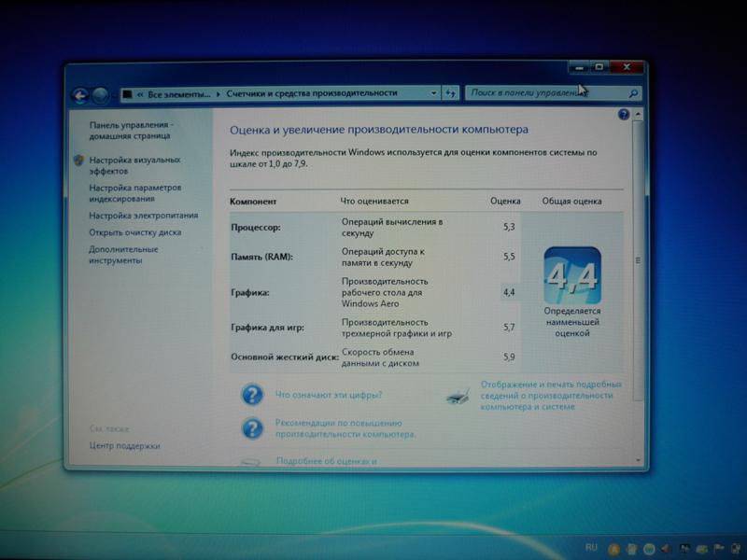747x560 pixels.
Task: Click the Определяется наименьшей оценкой caption
Action: 572,322
